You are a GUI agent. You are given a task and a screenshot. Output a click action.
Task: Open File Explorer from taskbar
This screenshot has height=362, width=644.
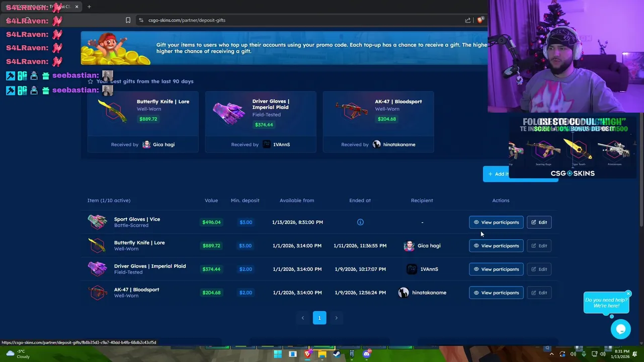point(322,354)
